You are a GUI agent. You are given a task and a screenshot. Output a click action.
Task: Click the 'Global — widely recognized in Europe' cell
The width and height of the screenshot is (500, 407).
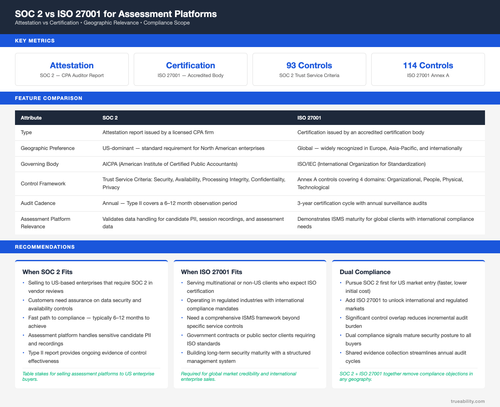click(x=380, y=148)
